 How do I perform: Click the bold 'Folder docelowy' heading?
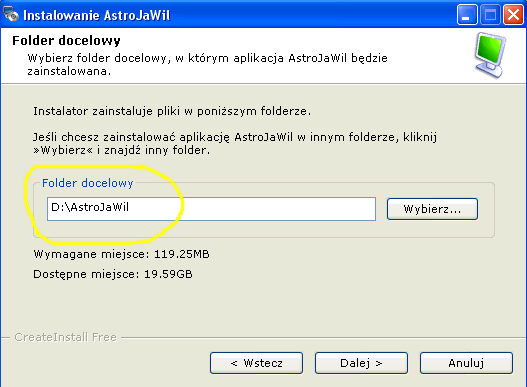coord(66,41)
